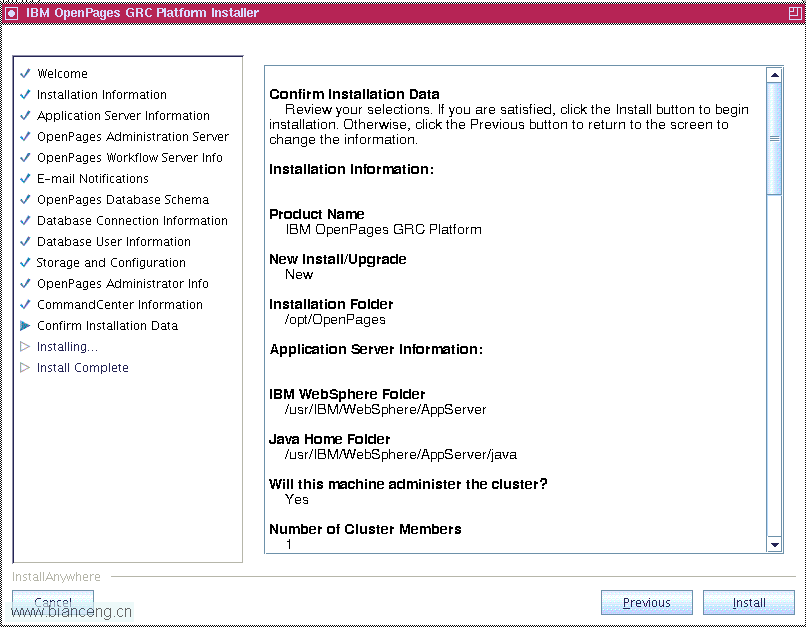Click the checkmark next to Welcome
The width and height of the screenshot is (806, 627).
25,73
